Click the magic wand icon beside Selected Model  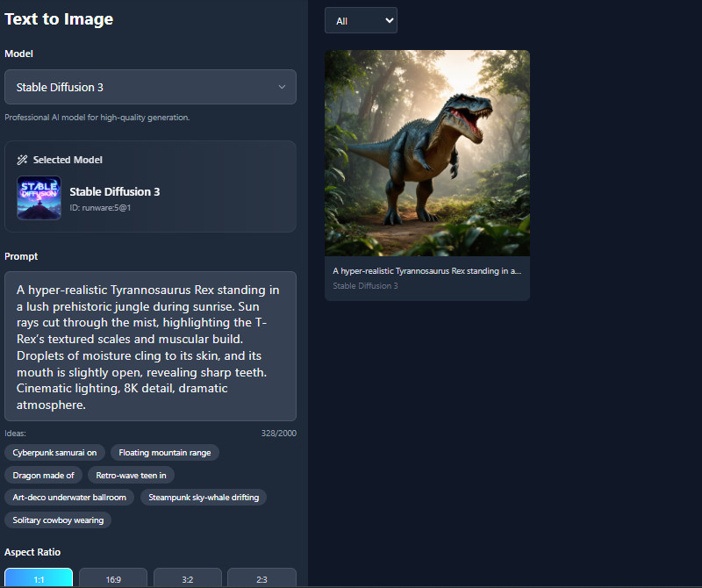tap(22, 160)
